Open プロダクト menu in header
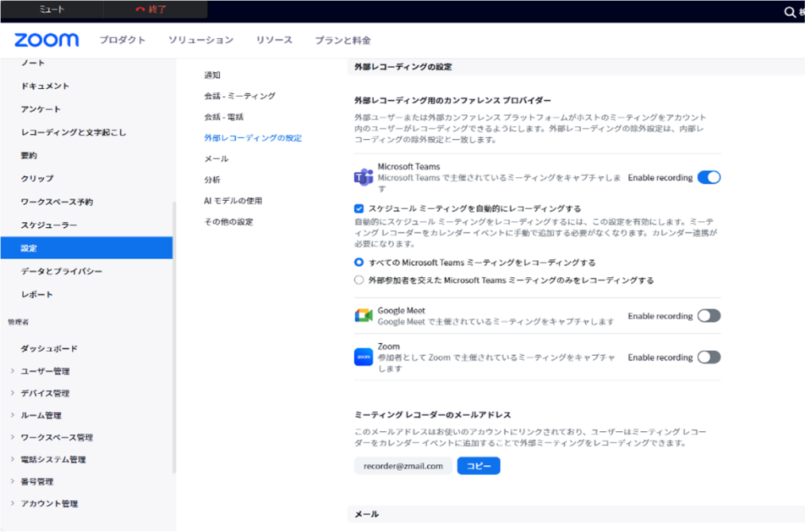The height and width of the screenshot is (532, 805). tap(122, 40)
